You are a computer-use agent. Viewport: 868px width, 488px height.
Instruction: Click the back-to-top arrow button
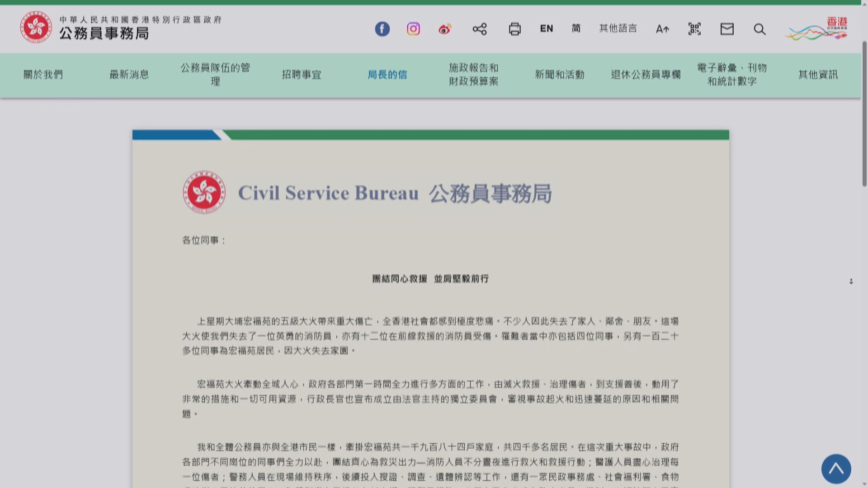(837, 469)
